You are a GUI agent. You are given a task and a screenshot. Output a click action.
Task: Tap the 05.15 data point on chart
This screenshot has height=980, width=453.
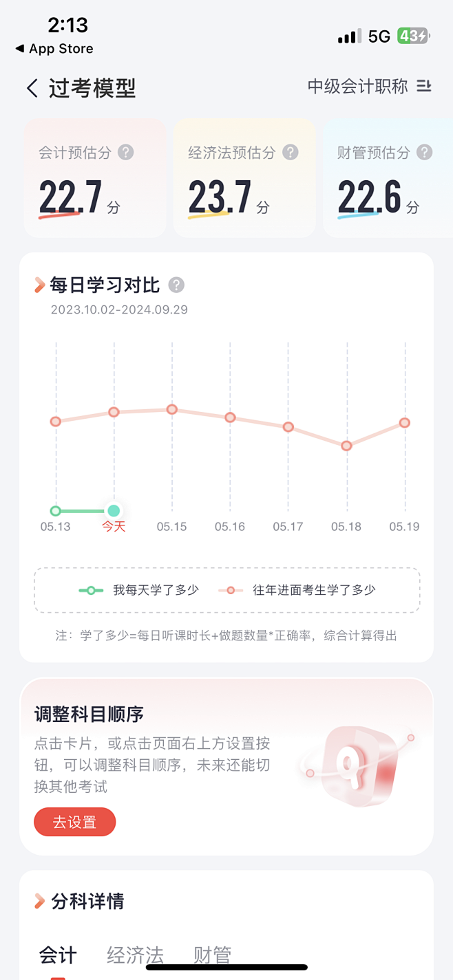pyautogui.click(x=172, y=409)
